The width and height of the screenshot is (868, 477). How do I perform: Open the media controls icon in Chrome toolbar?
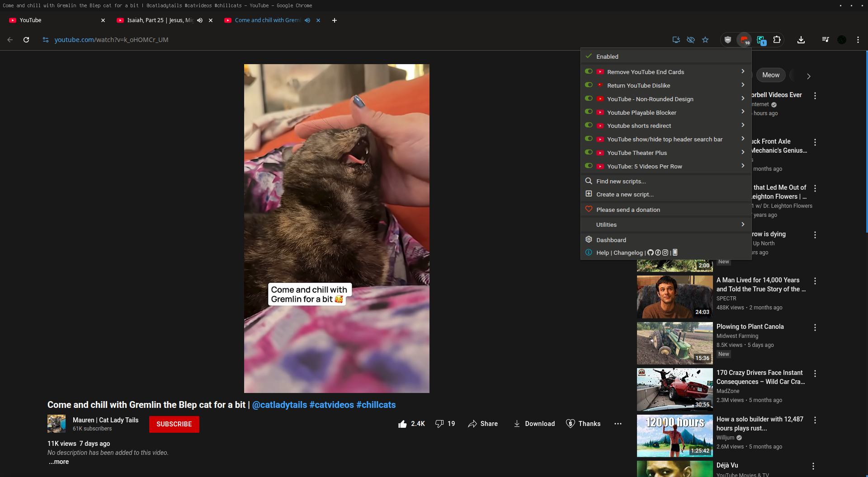(x=826, y=40)
